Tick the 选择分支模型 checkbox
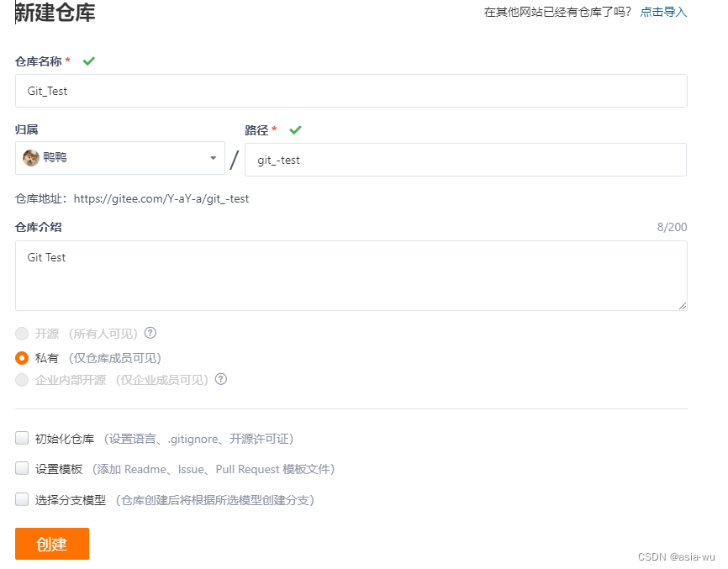 click(22, 499)
